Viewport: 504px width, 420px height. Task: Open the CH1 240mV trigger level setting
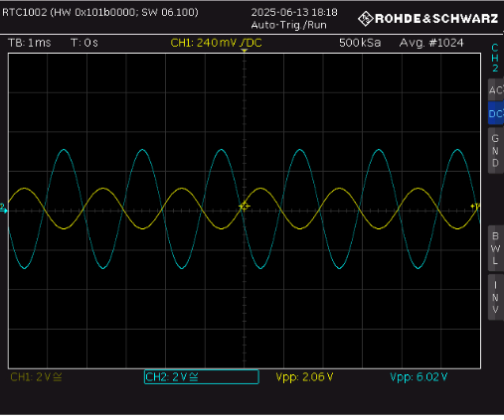[x=216, y=43]
